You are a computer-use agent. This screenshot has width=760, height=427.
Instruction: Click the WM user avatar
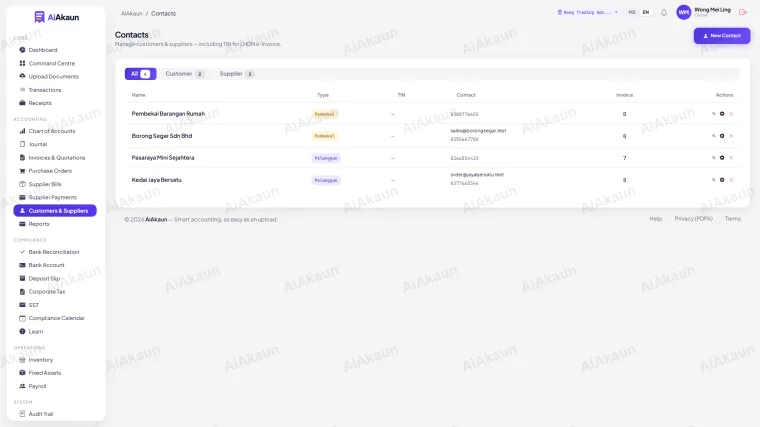click(x=683, y=13)
